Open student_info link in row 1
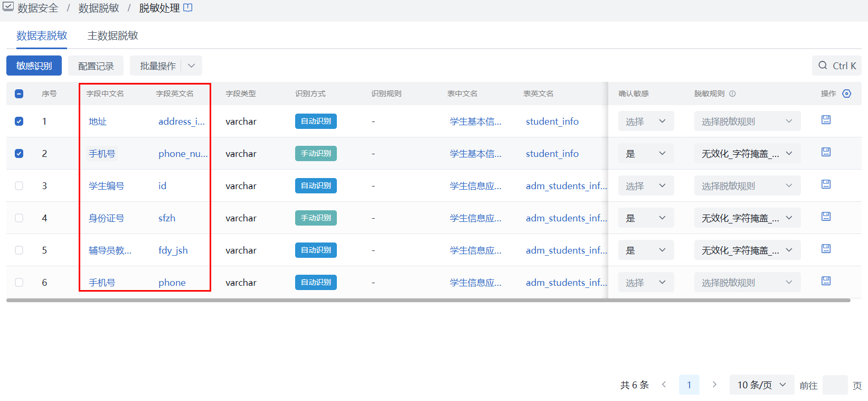868x401 pixels. click(x=552, y=122)
